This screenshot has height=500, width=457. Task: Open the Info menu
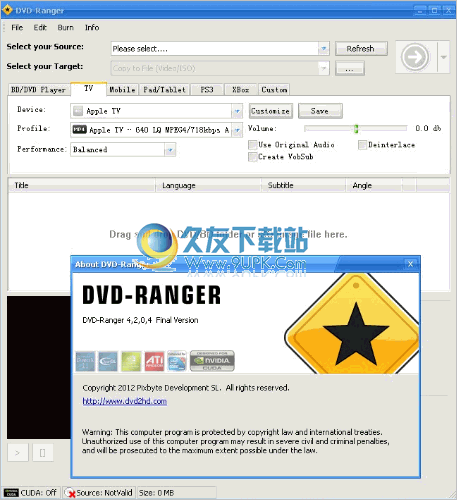(x=92, y=28)
